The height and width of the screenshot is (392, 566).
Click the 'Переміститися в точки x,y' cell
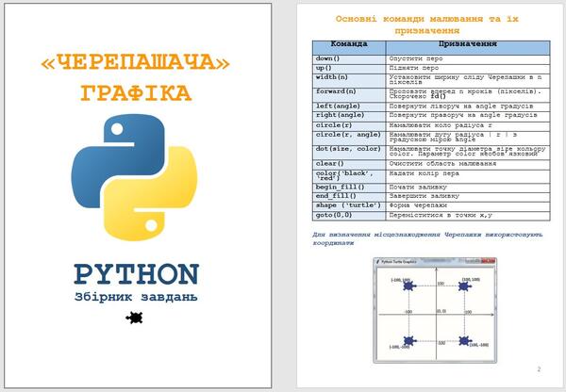(x=468, y=216)
